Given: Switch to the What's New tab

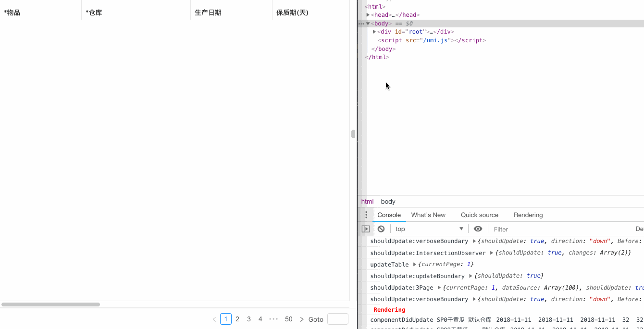Looking at the screenshot, I should [428, 215].
